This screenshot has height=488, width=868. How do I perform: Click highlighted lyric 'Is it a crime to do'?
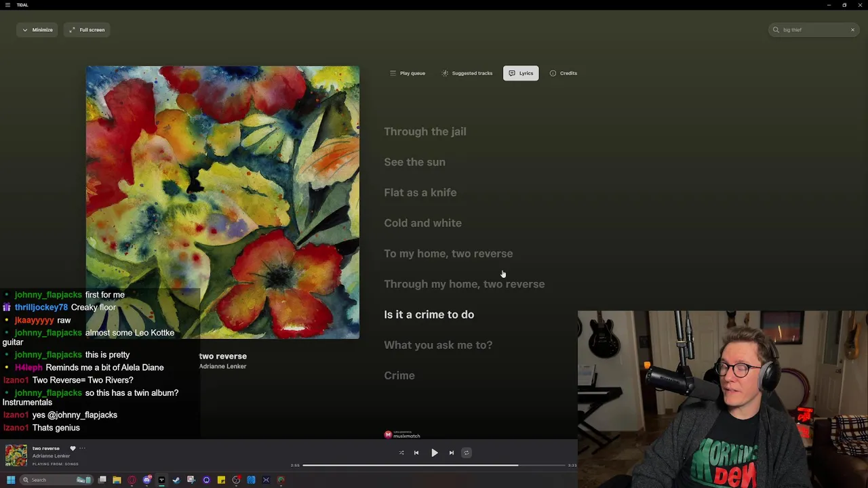point(429,314)
